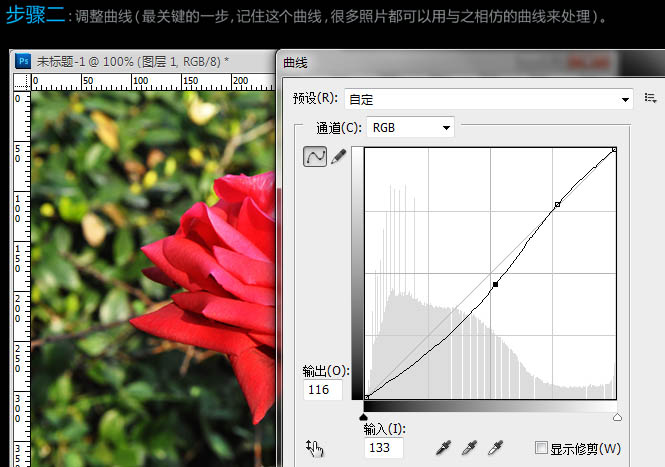Click the black point input slider

pos(364,417)
